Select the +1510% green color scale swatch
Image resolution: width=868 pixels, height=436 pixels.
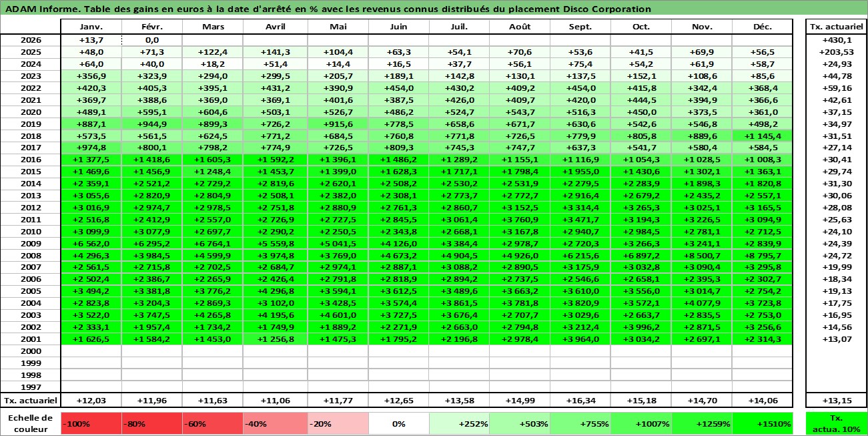point(763,423)
